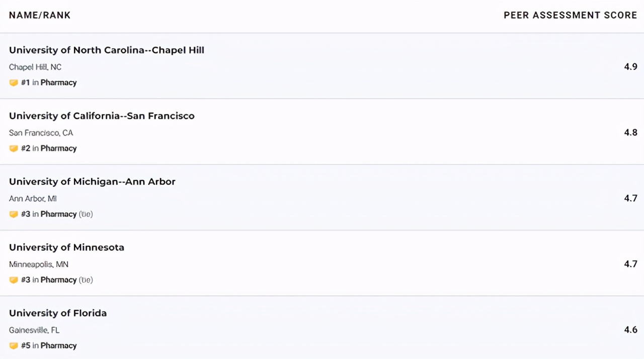
Task: Sort by Peer Assessment Score header
Action: point(570,15)
